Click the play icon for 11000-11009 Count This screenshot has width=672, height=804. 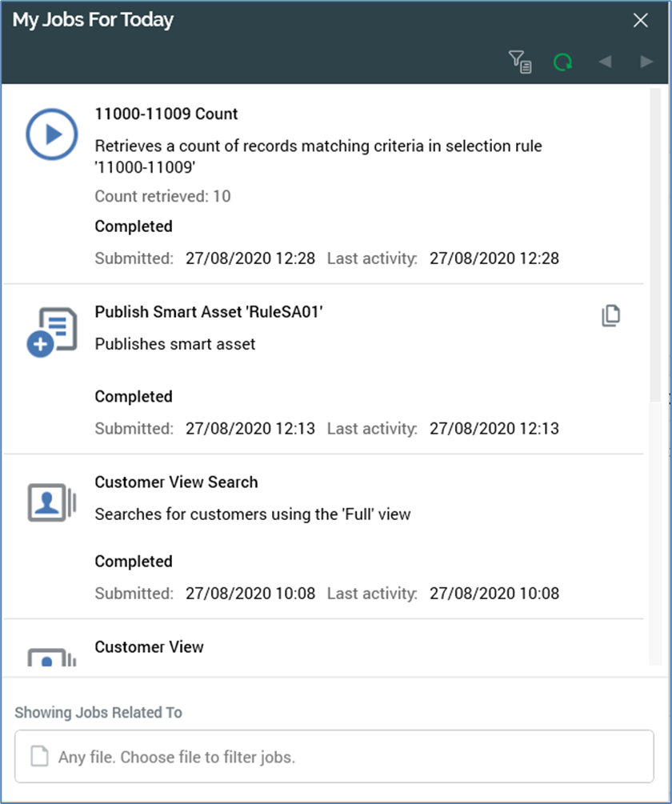pos(51,134)
